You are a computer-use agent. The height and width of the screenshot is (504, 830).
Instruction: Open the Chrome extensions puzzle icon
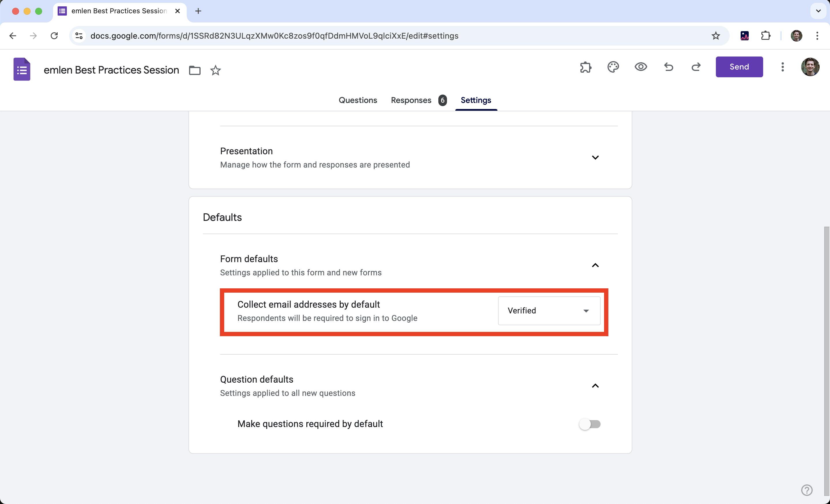coord(765,36)
